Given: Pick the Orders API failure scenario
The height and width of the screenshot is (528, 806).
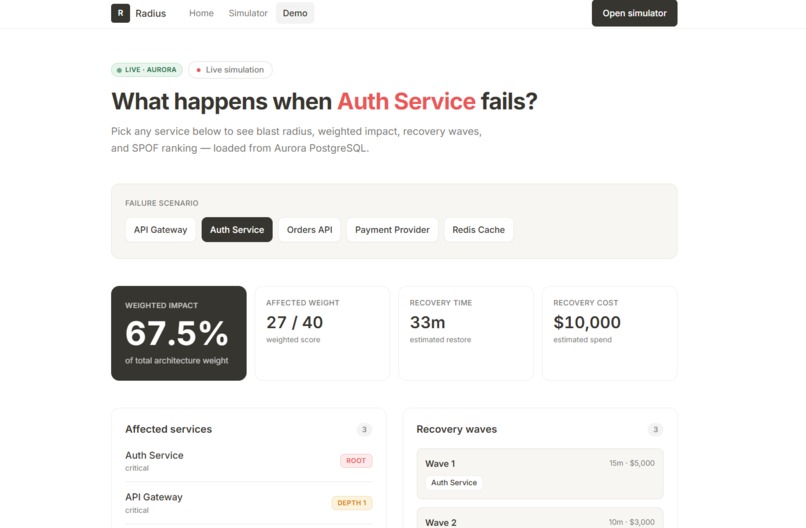Looking at the screenshot, I should tap(309, 230).
